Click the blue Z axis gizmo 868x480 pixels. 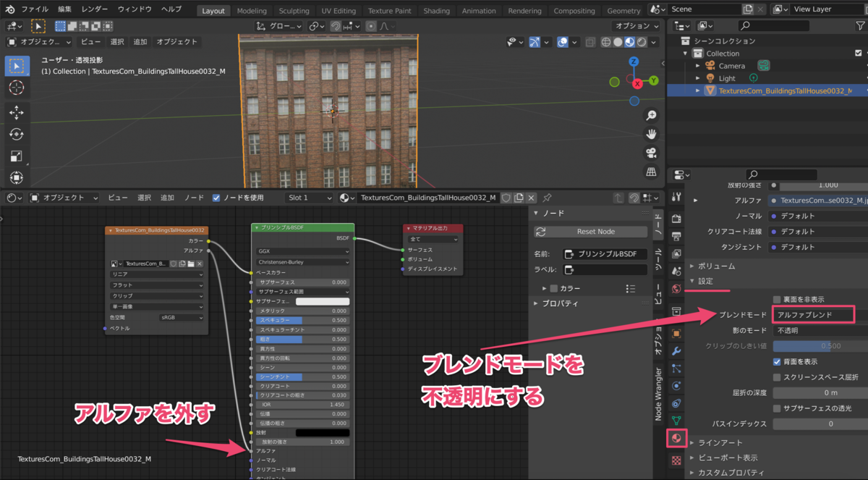634,62
